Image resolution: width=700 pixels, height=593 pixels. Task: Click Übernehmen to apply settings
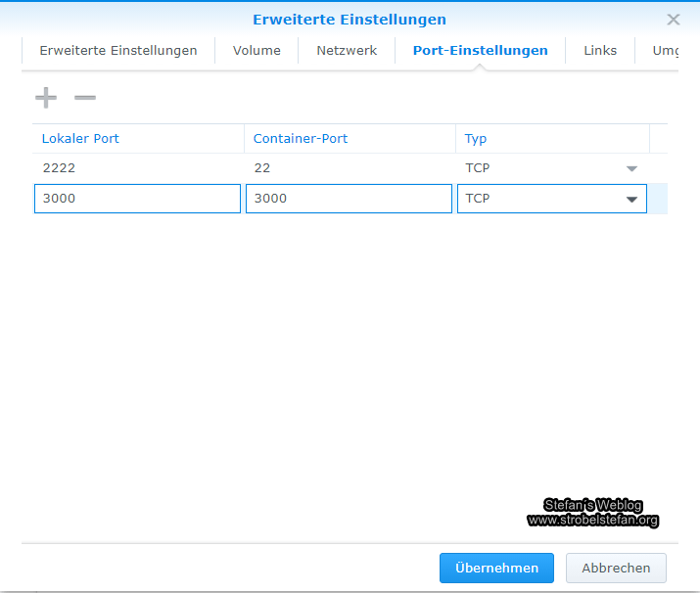[497, 568]
